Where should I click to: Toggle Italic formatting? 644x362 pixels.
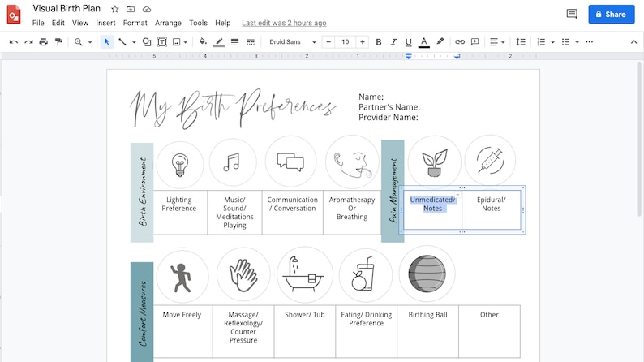pos(393,42)
